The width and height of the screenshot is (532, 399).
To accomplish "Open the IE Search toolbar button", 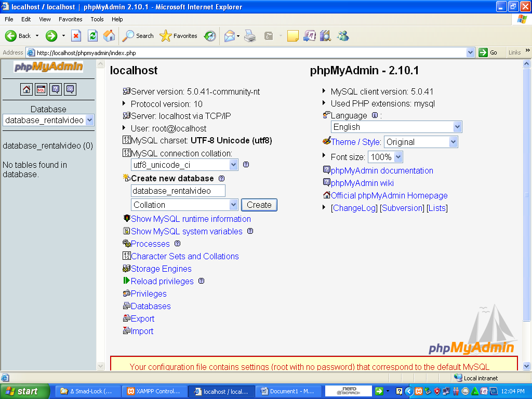I will [x=138, y=36].
